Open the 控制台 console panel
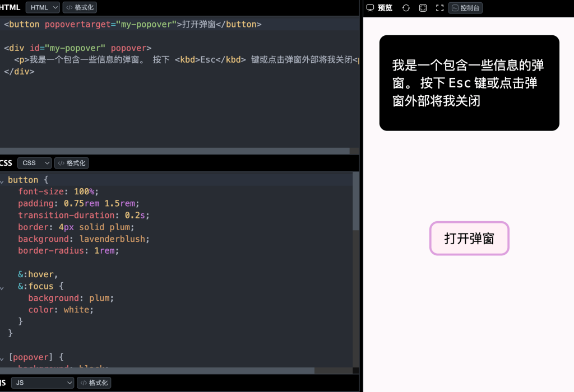The width and height of the screenshot is (574, 392). pyautogui.click(x=465, y=7)
